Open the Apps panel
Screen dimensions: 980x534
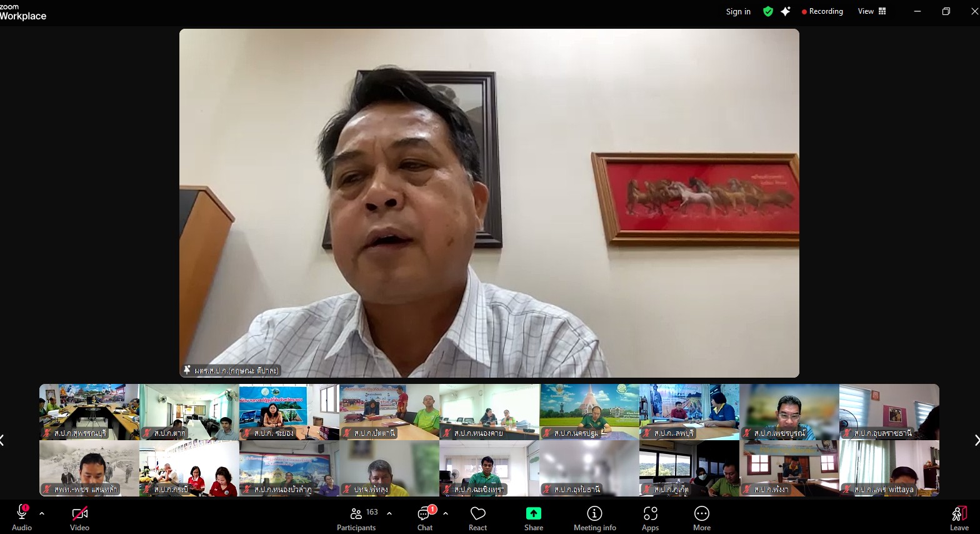click(x=650, y=518)
